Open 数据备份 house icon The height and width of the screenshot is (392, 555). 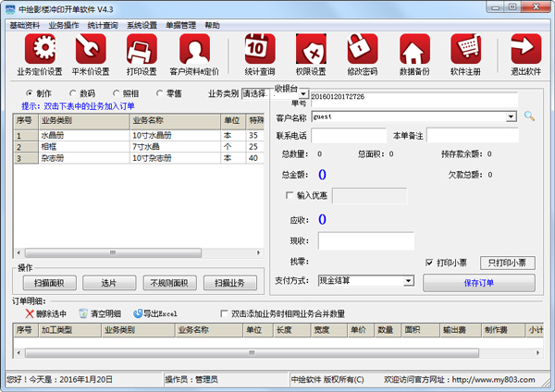pyautogui.click(x=414, y=49)
